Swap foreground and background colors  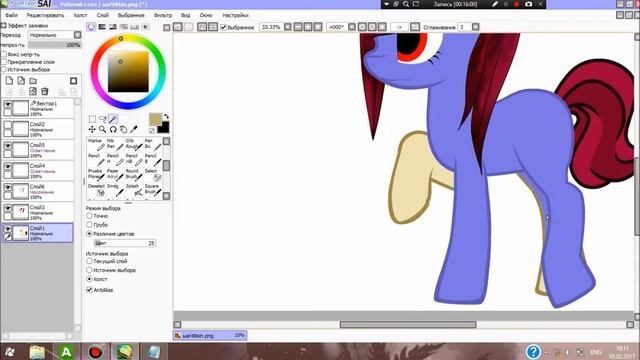(166, 116)
